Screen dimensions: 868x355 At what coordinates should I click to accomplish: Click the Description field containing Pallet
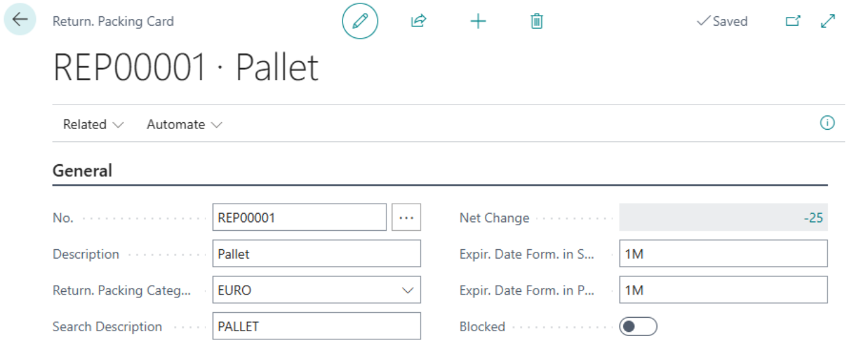tap(316, 254)
